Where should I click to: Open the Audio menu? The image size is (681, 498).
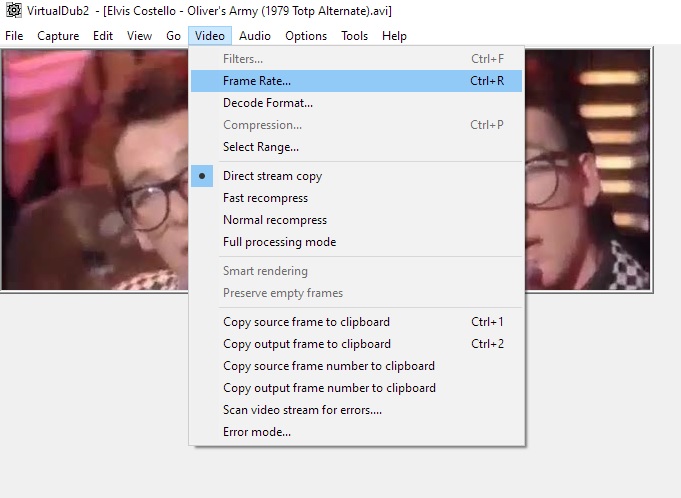pyautogui.click(x=255, y=36)
